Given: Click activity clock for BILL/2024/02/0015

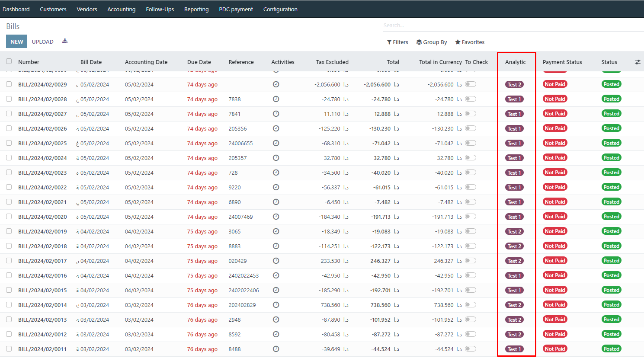Looking at the screenshot, I should [276, 290].
